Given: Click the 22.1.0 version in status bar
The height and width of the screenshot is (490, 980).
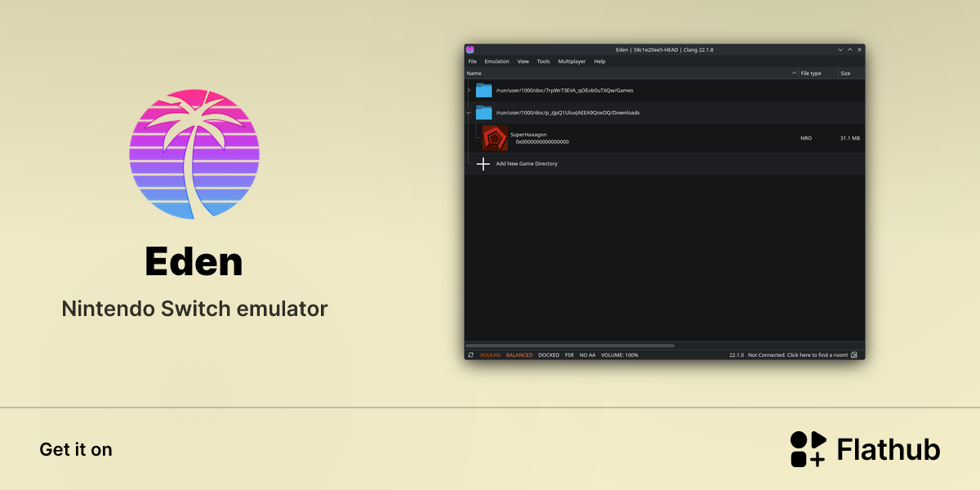Looking at the screenshot, I should [x=736, y=355].
